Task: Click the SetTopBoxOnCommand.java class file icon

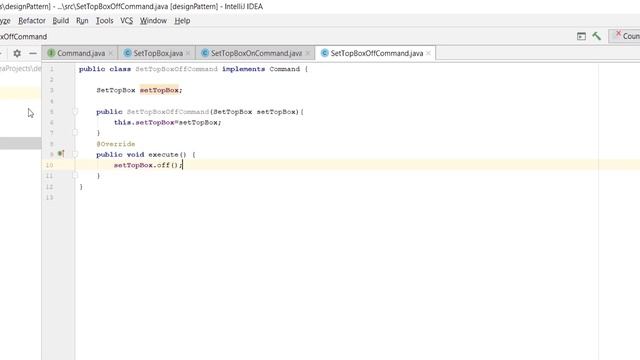Action: pos(205,53)
